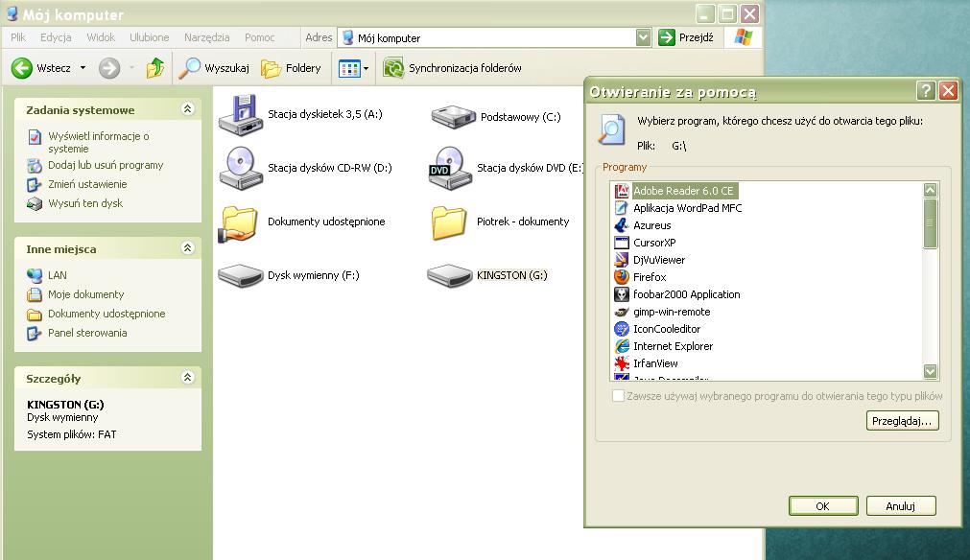
Task: Choose the WordPad MFC application icon
Action: coord(622,208)
